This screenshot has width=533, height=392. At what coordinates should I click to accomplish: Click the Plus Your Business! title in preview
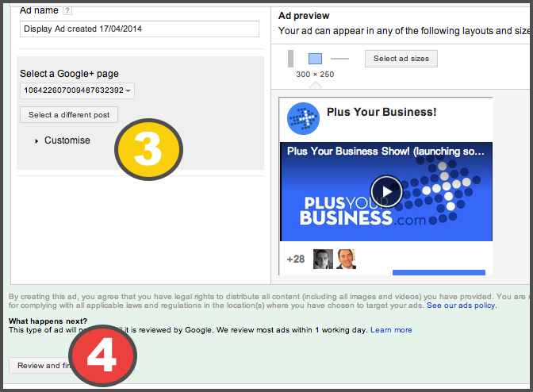(382, 112)
